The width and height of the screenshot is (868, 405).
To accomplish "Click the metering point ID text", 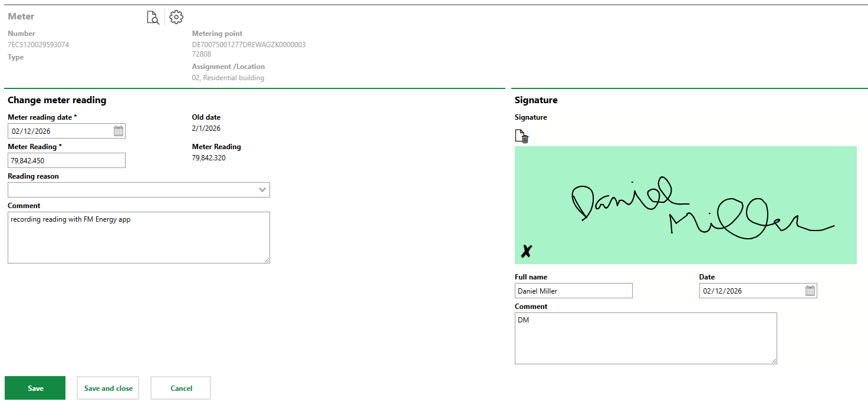I will coord(248,45).
